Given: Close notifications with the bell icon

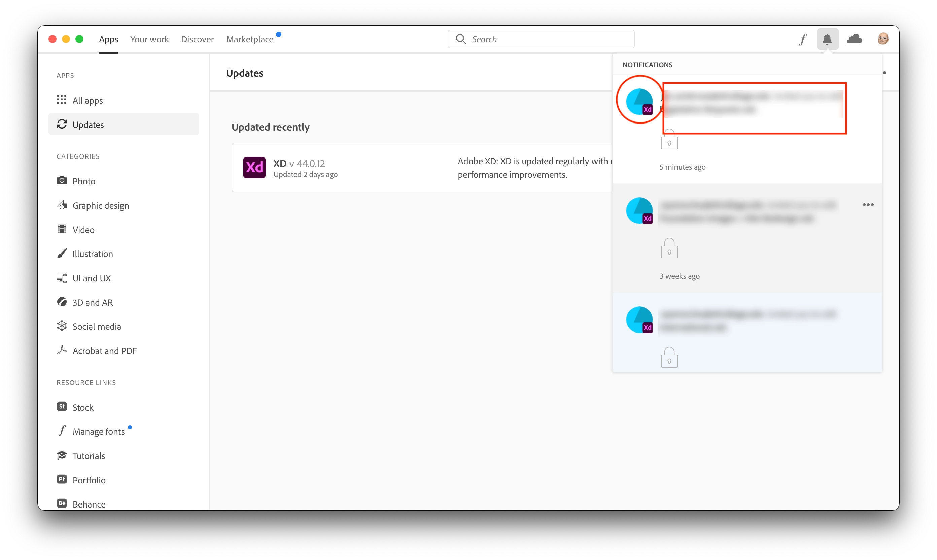Looking at the screenshot, I should click(827, 39).
